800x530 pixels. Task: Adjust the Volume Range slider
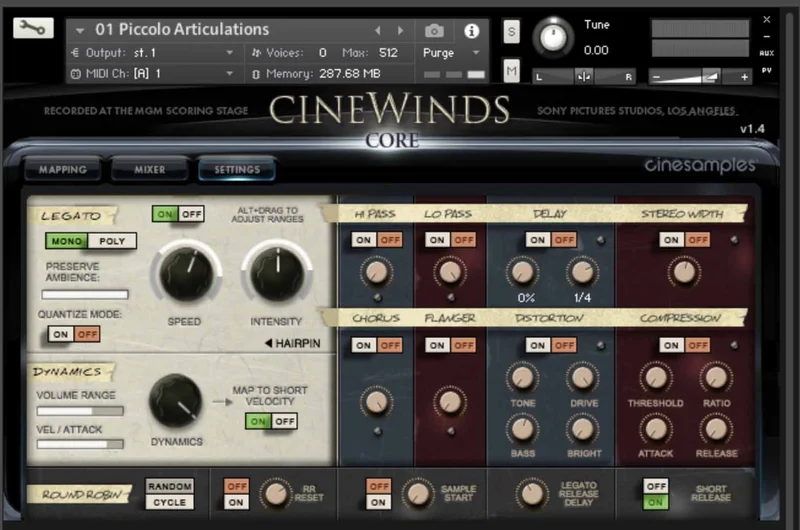(x=80, y=411)
